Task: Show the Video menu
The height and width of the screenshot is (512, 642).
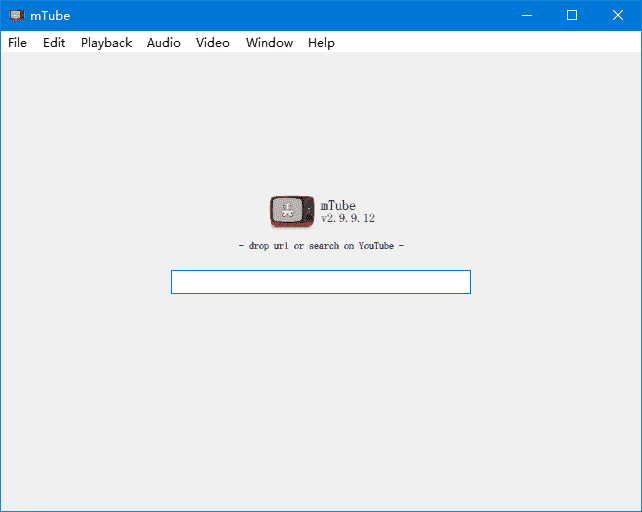Action: pos(212,43)
